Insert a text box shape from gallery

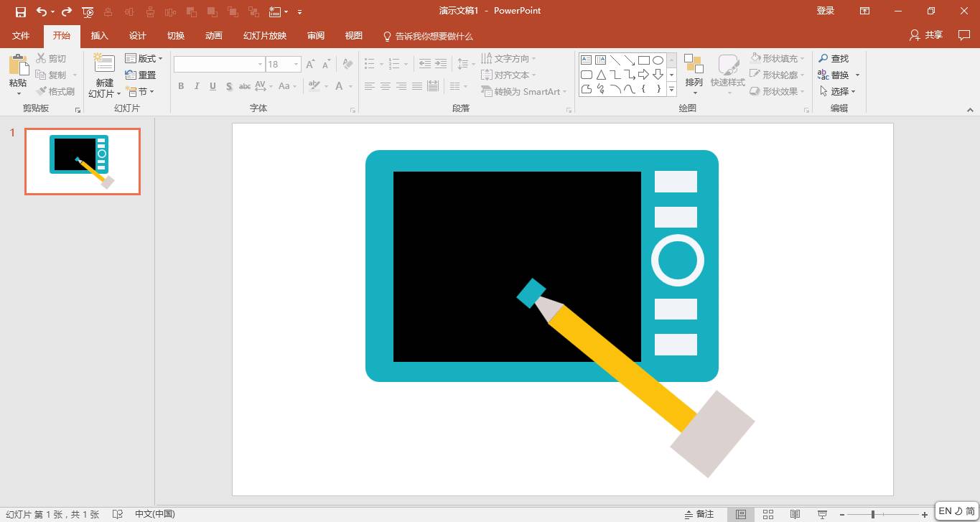click(586, 60)
